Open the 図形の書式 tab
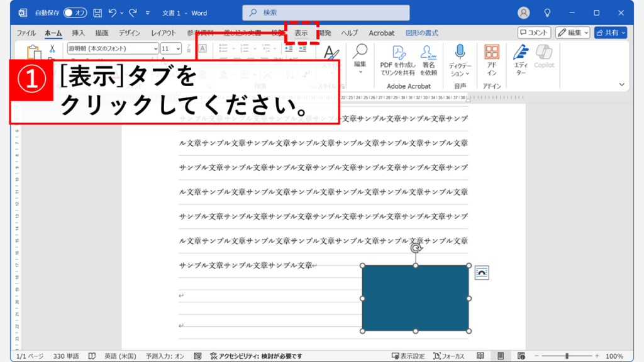Image resolution: width=644 pixels, height=362 pixels. tap(422, 33)
